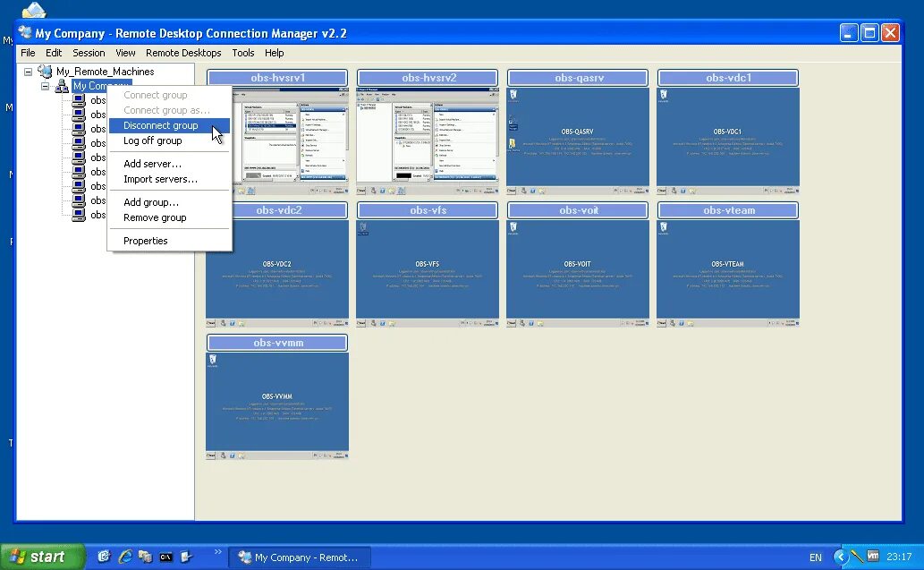Screen dimensions: 924x570
Task: Focus the OBS-VVMM remote desktop thumbnail
Action: coord(277,407)
